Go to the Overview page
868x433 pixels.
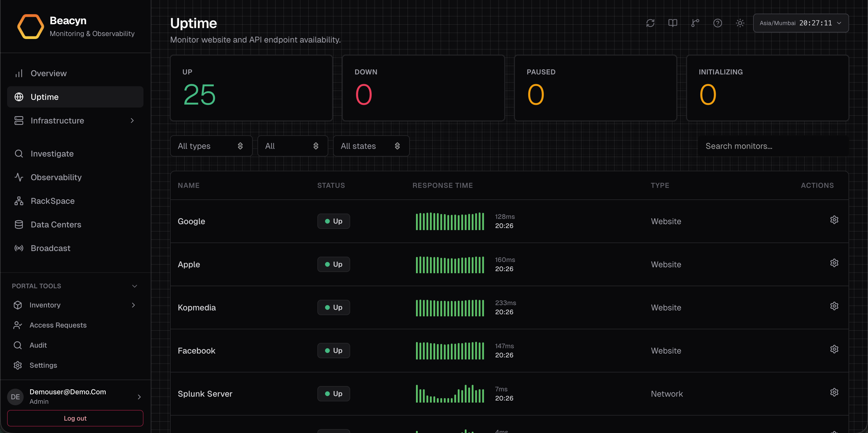[x=75, y=73]
